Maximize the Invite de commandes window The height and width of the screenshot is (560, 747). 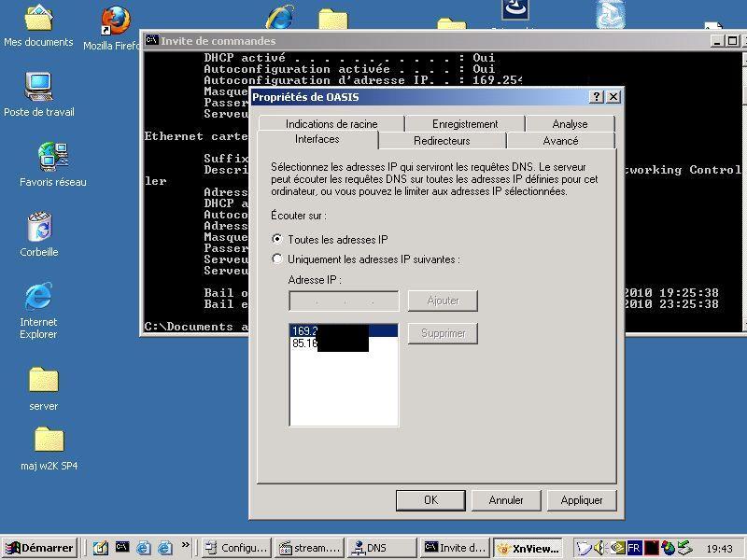point(733,41)
